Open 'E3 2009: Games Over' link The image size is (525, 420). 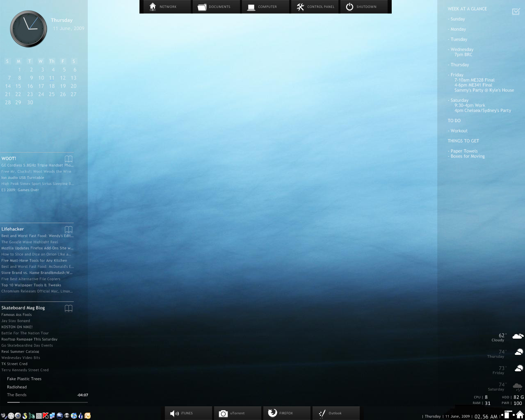click(20, 190)
